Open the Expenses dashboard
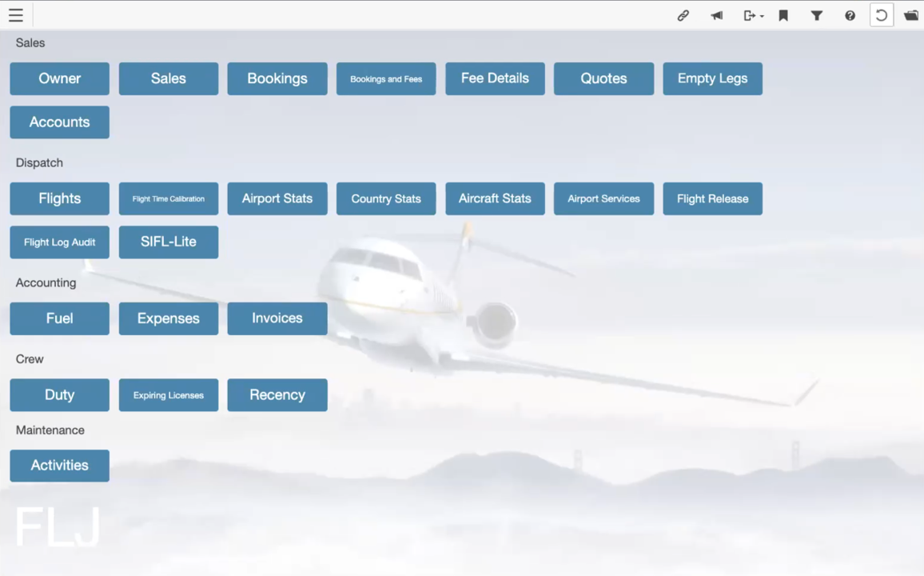 [x=169, y=318]
